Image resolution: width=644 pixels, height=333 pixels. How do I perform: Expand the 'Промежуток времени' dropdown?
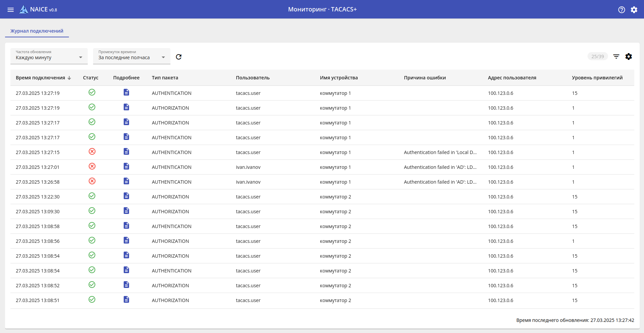[x=132, y=56]
